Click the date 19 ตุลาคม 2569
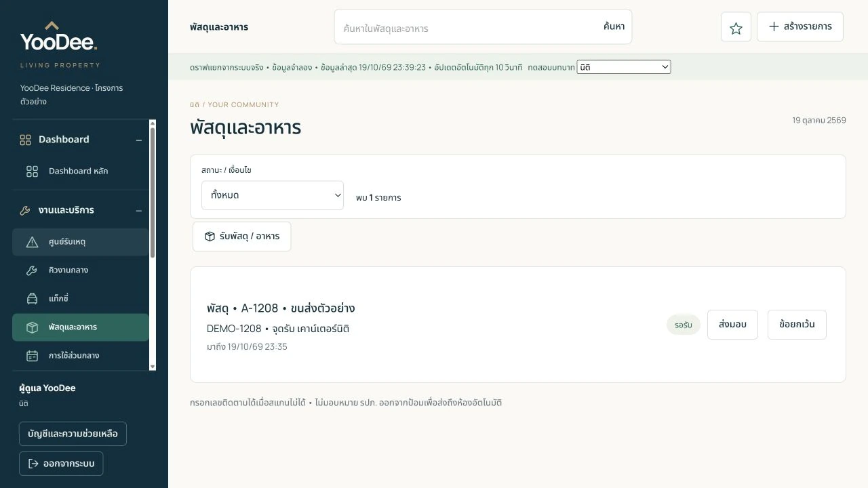Screen dimensions: 868x488 coord(819,120)
